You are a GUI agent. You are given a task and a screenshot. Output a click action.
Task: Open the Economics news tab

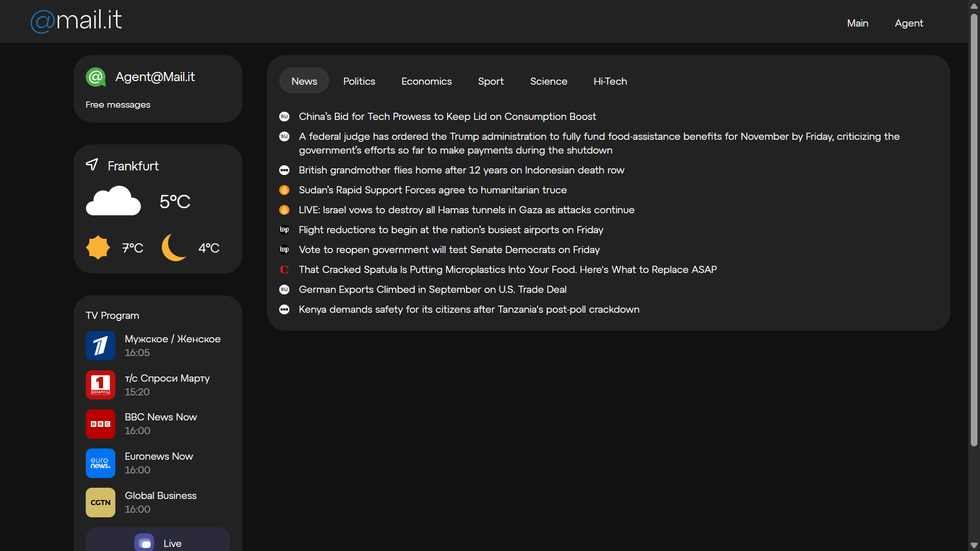pos(426,81)
